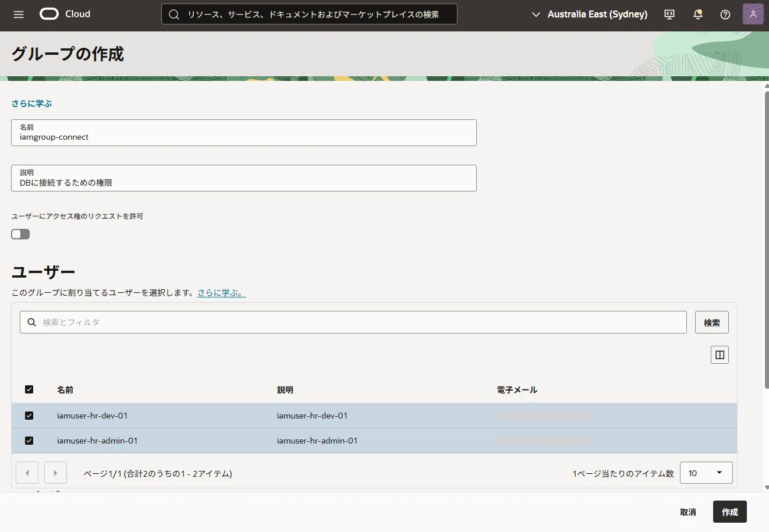The image size is (769, 532).
Task: Toggle the access request permission switch
Action: coord(20,234)
